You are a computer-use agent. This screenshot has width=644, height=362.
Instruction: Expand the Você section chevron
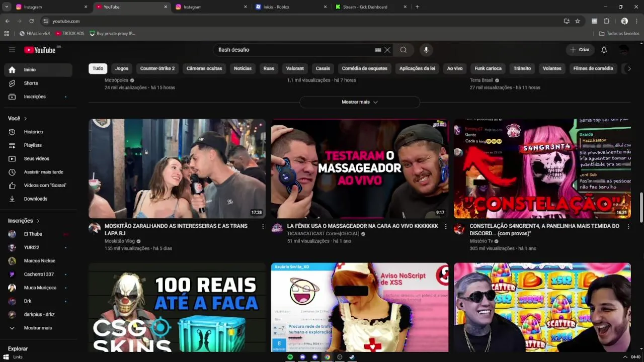(25, 119)
